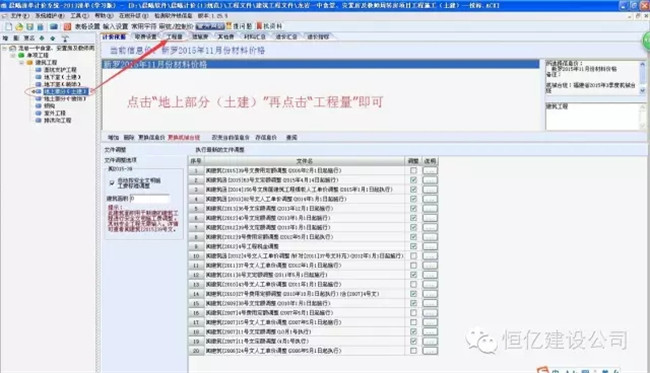Click the 建筑工程 folder icon in tree
The image size is (650, 373).
point(29,63)
